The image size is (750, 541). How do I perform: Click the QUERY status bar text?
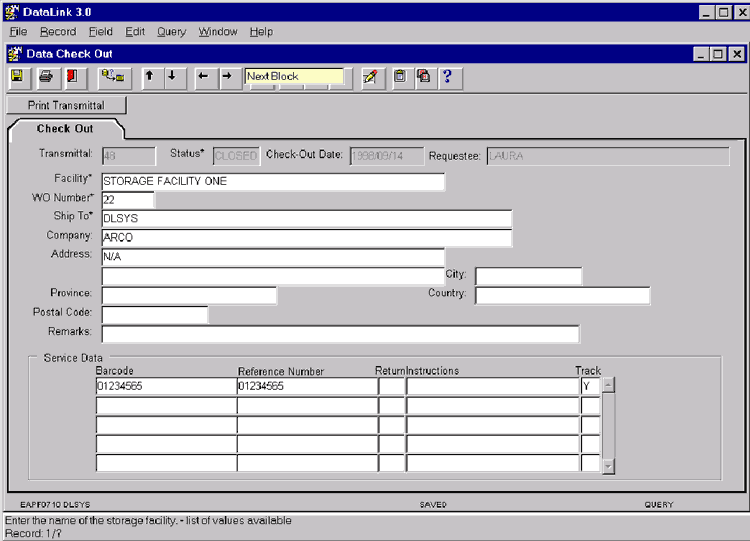(659, 505)
